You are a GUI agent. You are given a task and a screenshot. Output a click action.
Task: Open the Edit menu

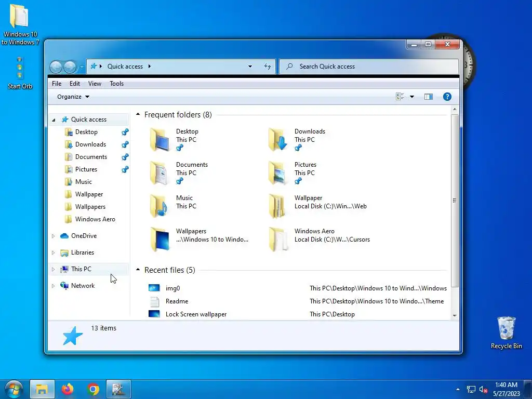(75, 84)
